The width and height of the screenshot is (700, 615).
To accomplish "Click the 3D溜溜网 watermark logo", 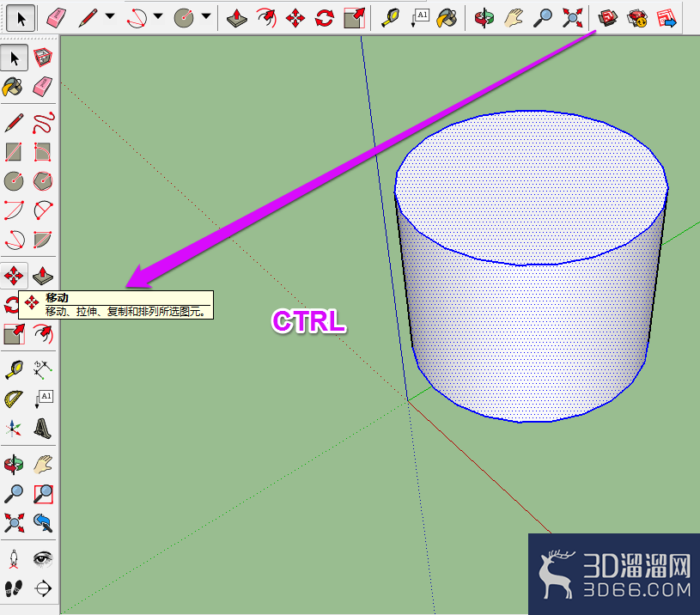I will (614, 574).
